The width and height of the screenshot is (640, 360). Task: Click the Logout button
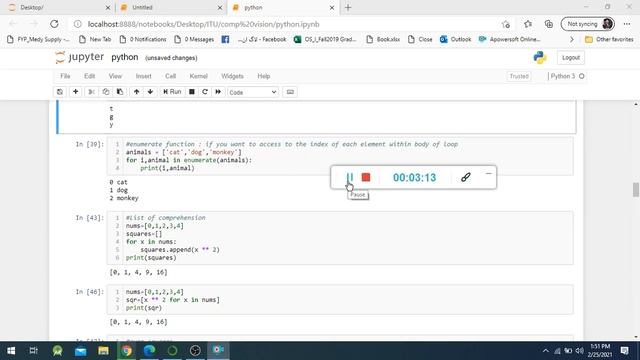point(571,58)
